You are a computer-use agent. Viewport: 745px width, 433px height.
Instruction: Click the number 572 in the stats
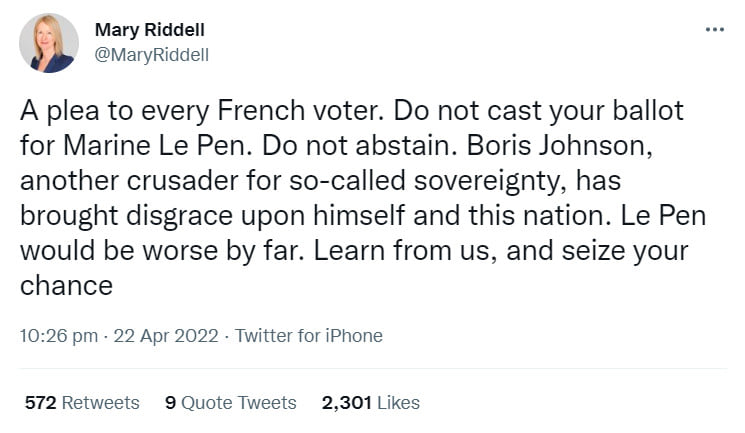[39, 403]
